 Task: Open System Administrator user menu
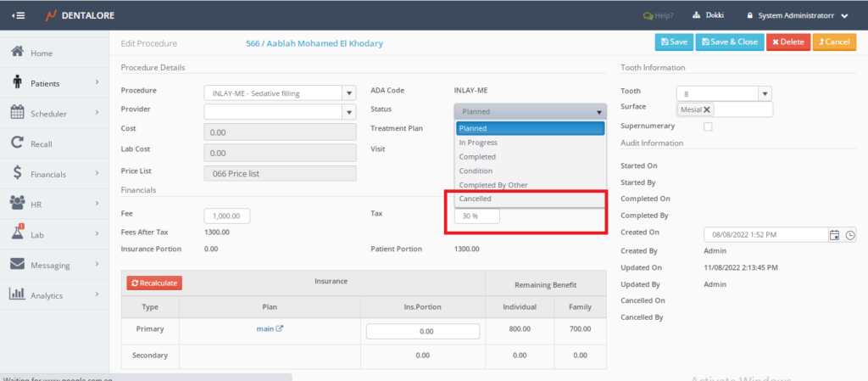tap(798, 15)
